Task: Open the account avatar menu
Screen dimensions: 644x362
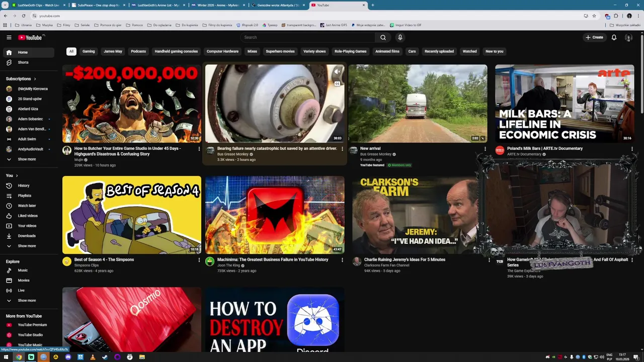Action: [628, 37]
